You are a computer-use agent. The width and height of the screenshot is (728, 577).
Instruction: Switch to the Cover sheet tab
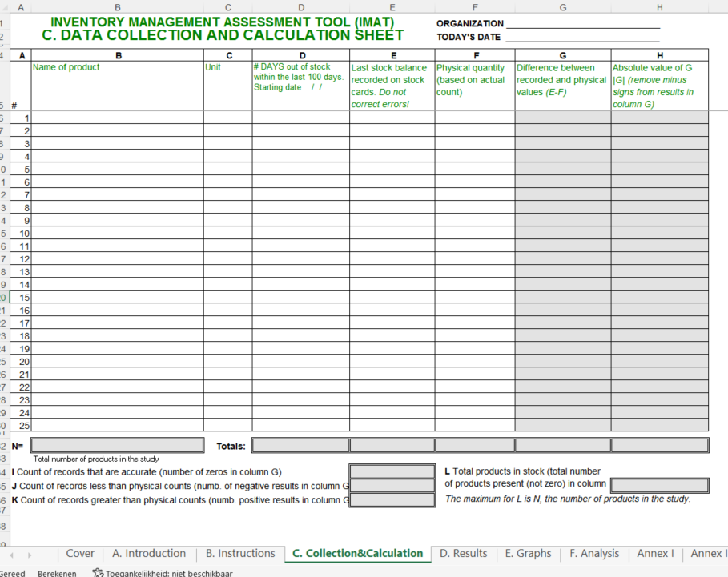[80, 553]
